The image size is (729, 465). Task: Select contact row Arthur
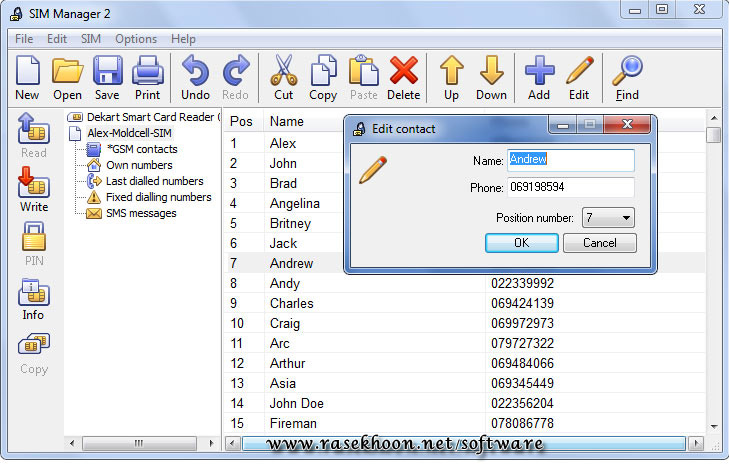[x=465, y=363]
